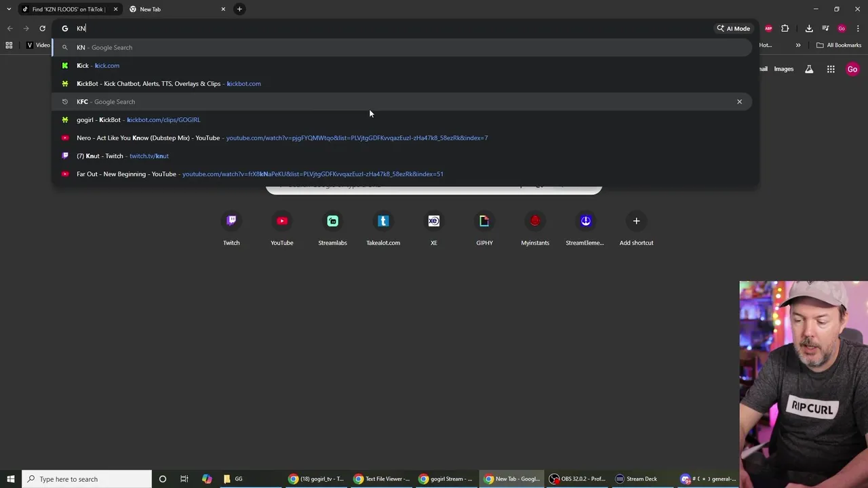This screenshot has width=868, height=488.
Task: Choose the Knut - Twitch suggestion
Action: point(403,156)
